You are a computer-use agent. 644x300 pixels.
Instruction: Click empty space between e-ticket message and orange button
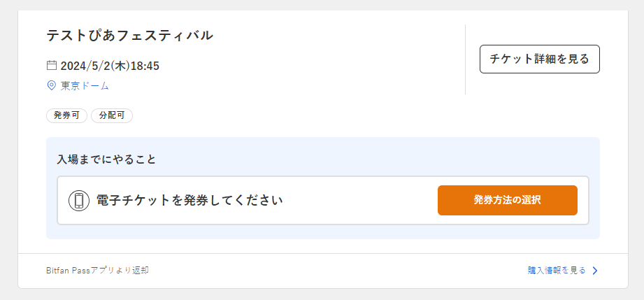click(360, 201)
